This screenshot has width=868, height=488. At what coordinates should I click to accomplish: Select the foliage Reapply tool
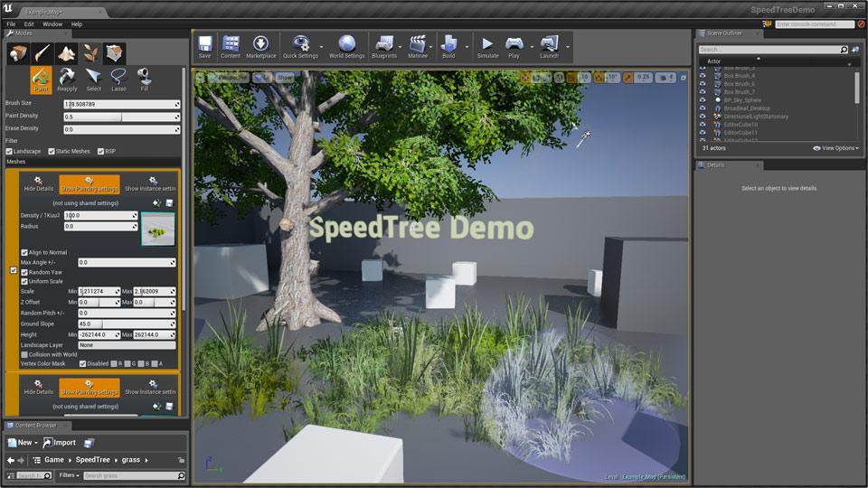point(67,80)
